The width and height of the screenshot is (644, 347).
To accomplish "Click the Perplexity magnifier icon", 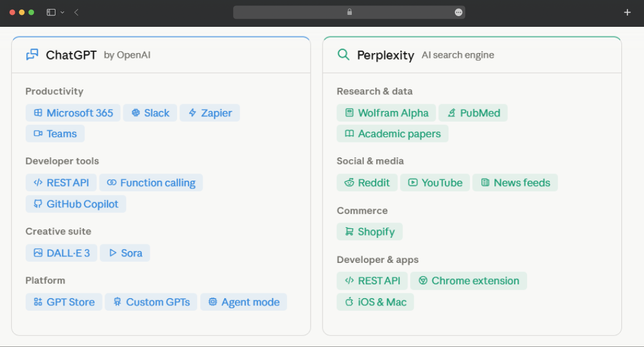I will (x=343, y=55).
